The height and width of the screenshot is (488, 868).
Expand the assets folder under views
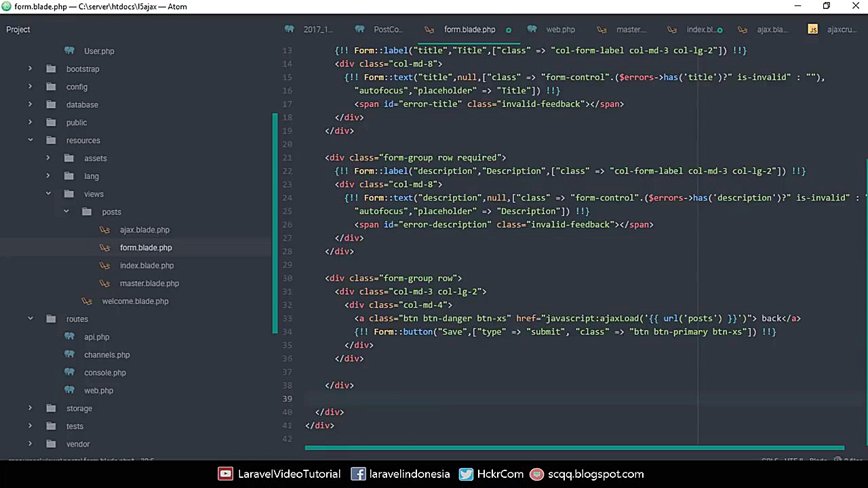click(47, 158)
